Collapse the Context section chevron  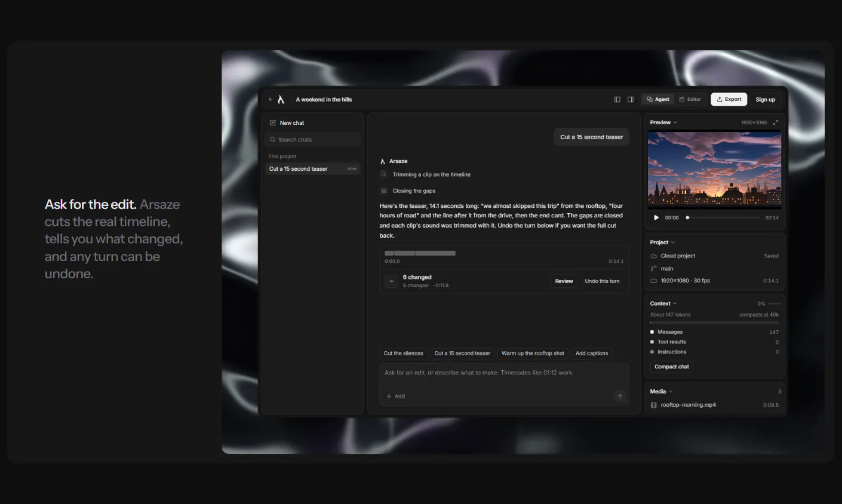(x=675, y=304)
